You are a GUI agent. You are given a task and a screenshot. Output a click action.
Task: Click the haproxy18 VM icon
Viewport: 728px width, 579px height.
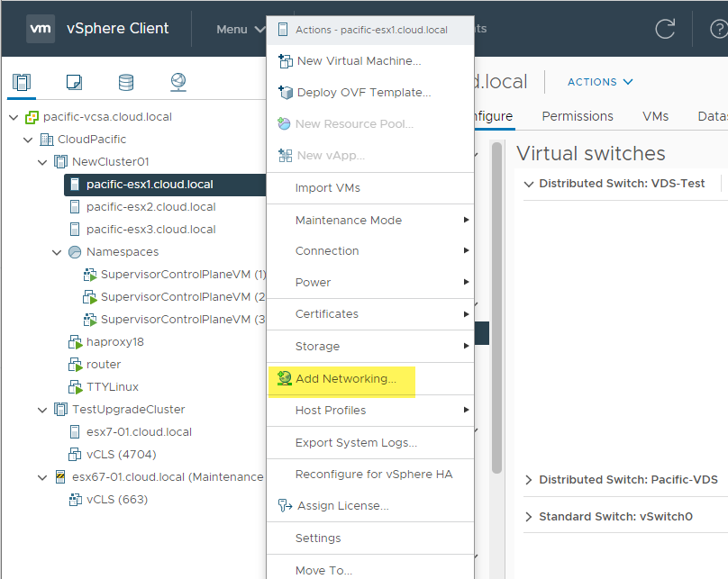coord(75,342)
